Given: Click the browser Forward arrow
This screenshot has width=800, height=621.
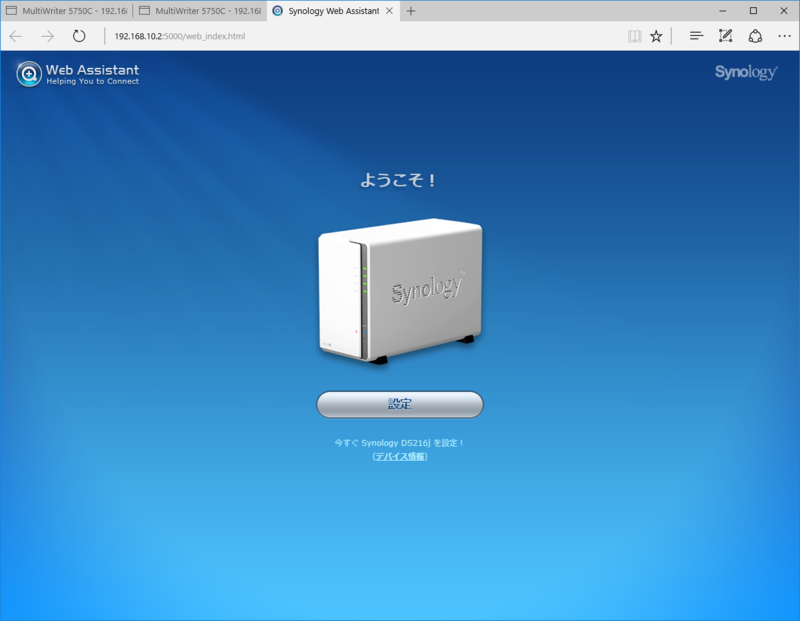Looking at the screenshot, I should pyautogui.click(x=47, y=36).
